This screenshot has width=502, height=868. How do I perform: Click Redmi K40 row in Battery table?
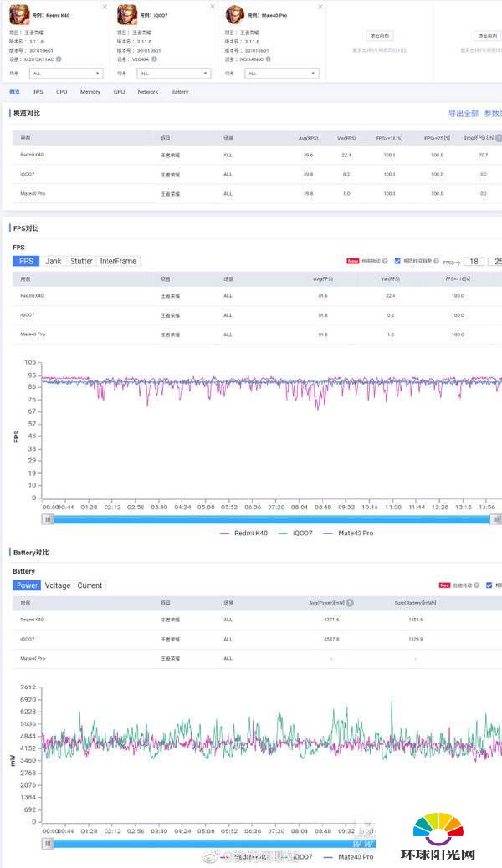(x=257, y=620)
